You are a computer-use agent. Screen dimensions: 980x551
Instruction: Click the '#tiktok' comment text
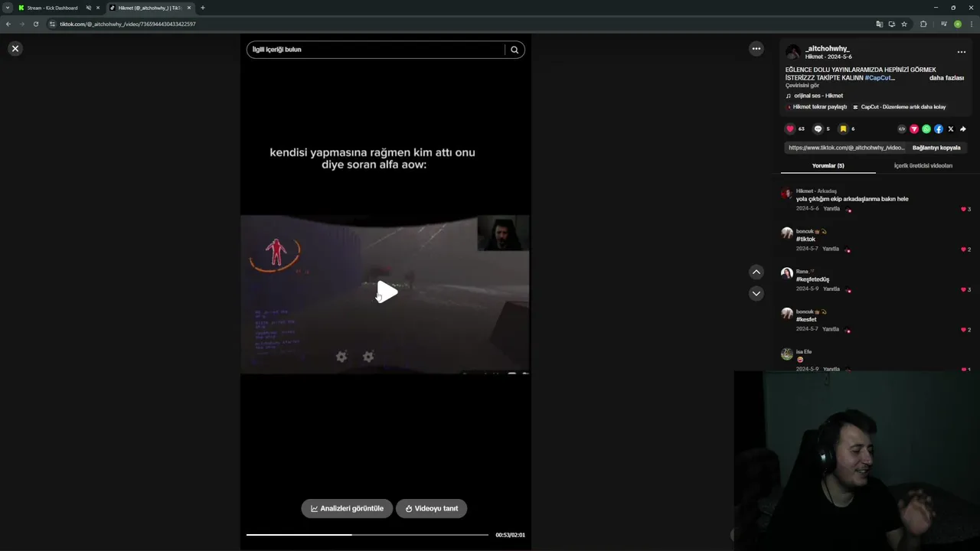(805, 239)
